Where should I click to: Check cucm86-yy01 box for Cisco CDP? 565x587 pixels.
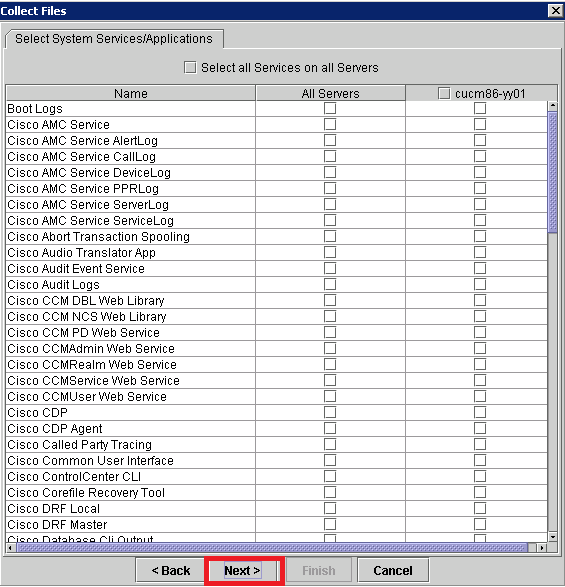coord(480,413)
